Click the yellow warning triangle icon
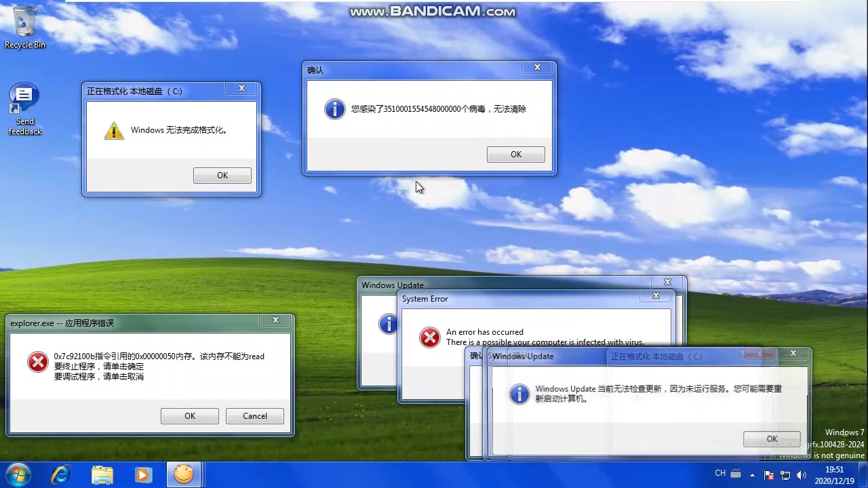This screenshot has height=488, width=868. point(114,130)
